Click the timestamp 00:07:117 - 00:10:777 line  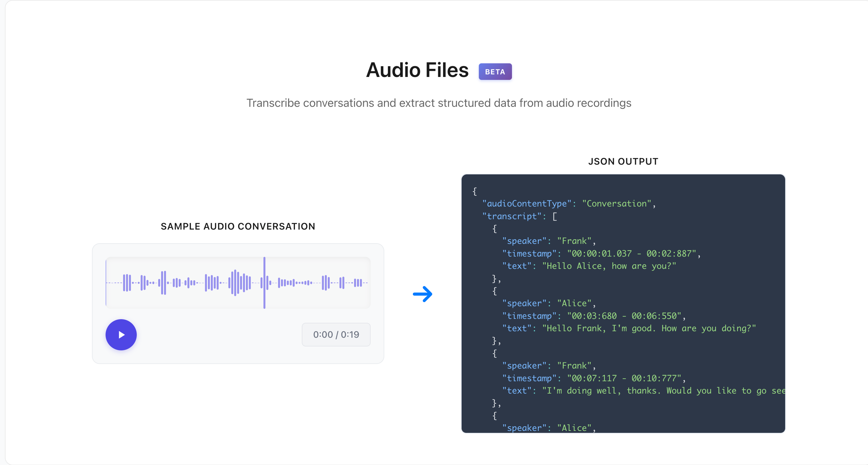click(x=594, y=378)
